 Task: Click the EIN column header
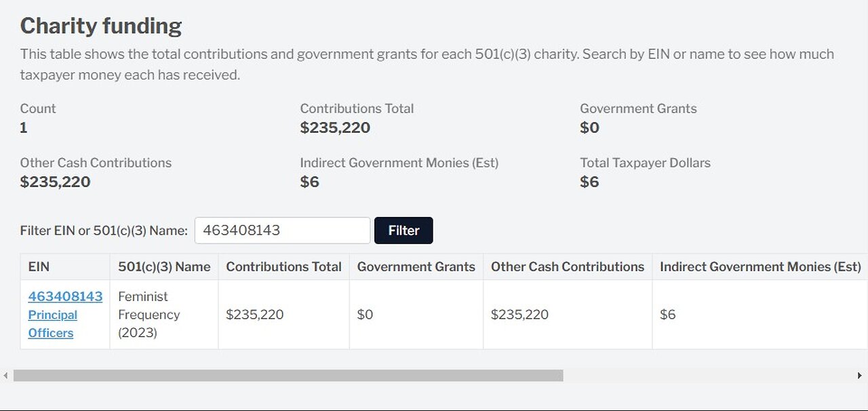click(39, 267)
